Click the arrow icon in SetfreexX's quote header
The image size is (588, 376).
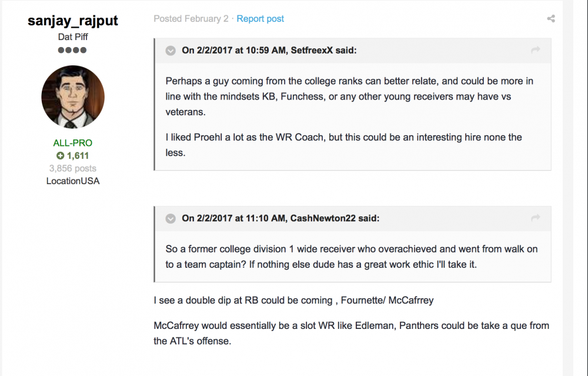click(535, 51)
